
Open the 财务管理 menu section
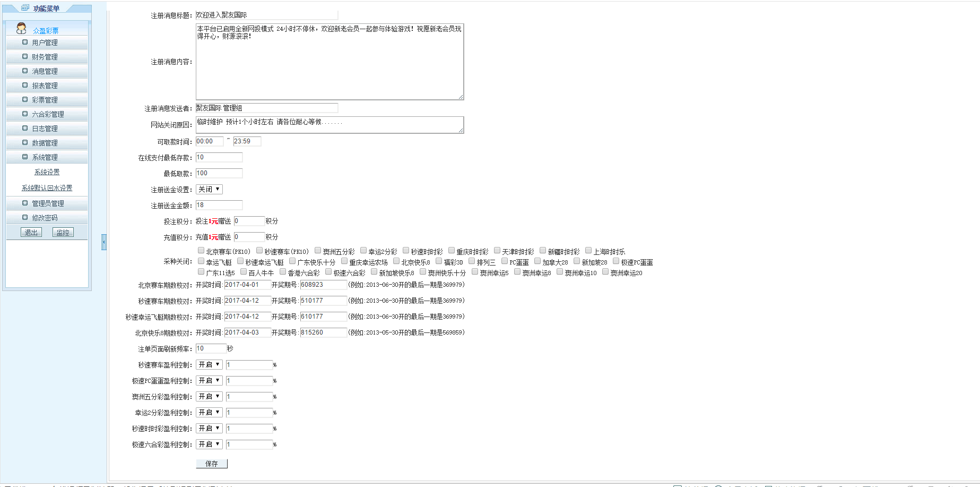pos(47,57)
